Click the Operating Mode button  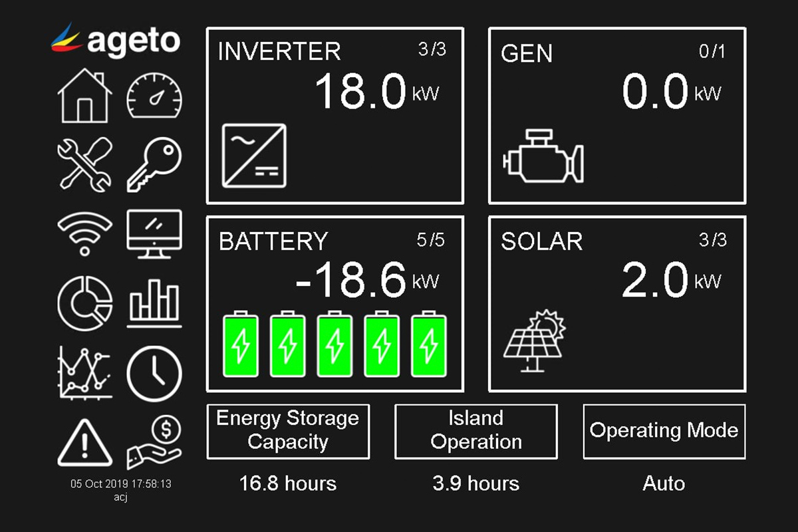pos(664,431)
